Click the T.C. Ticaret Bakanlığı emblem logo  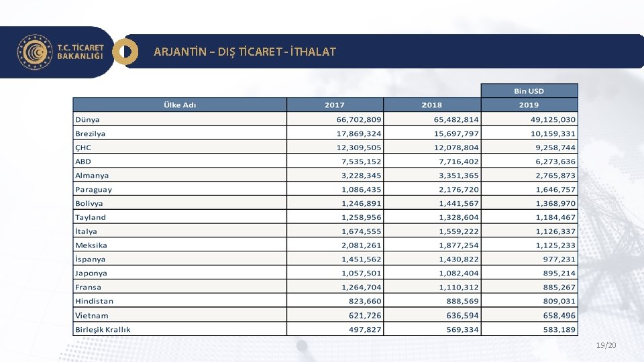point(35,52)
